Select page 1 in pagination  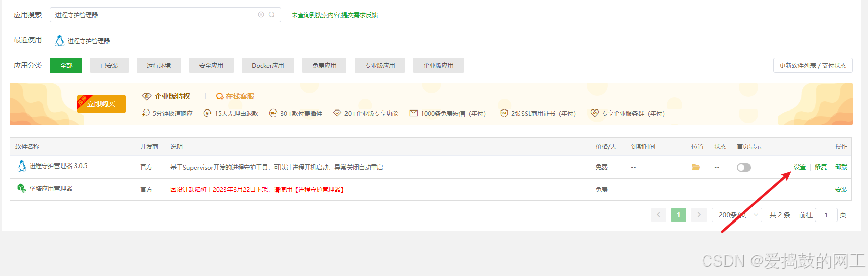coord(678,215)
